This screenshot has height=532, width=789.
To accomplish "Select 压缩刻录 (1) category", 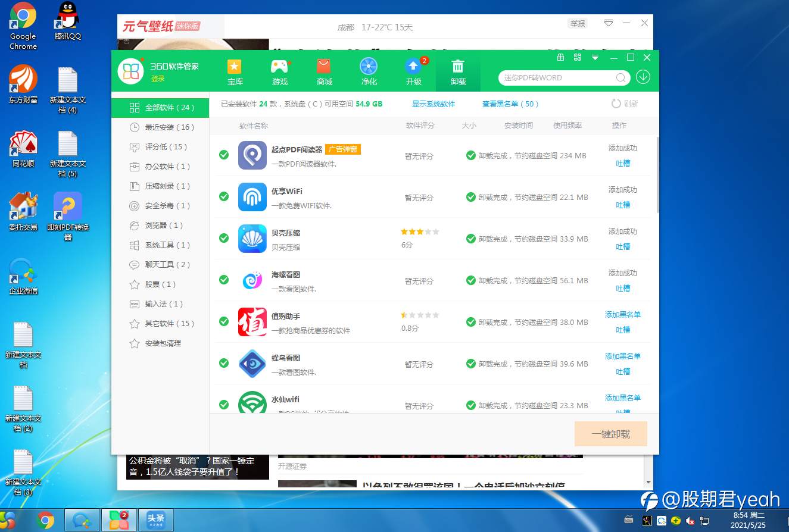I will pyautogui.click(x=160, y=186).
